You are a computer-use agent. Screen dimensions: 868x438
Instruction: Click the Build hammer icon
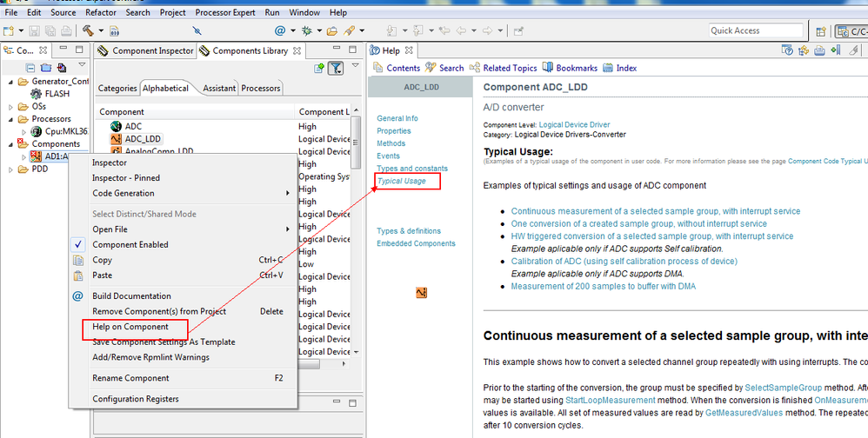[88, 30]
